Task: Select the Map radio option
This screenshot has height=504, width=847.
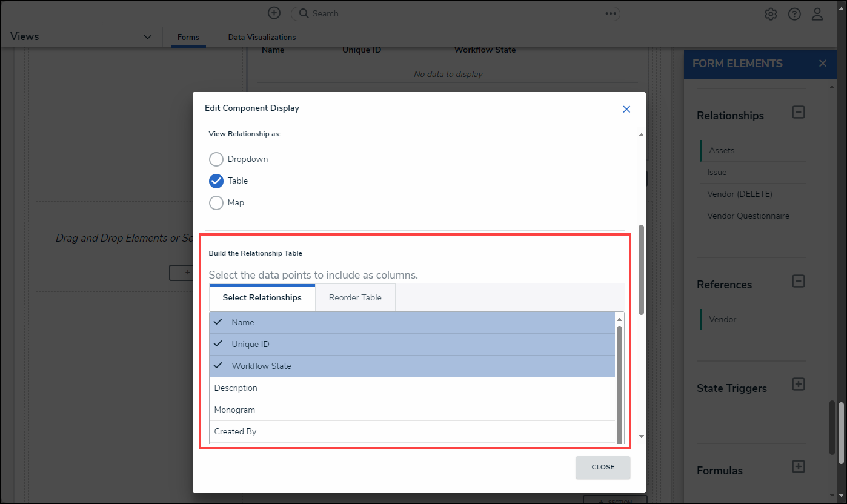Action: click(x=216, y=203)
